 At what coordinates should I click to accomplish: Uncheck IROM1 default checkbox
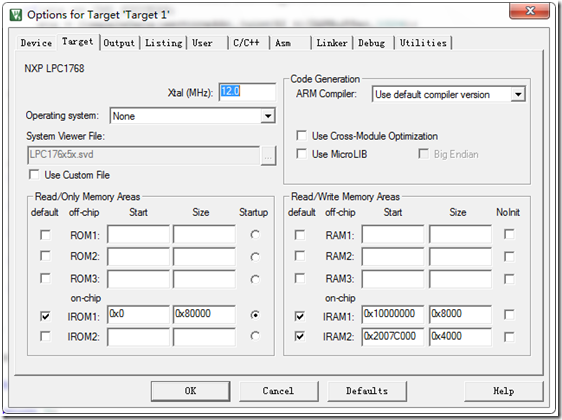click(45, 316)
